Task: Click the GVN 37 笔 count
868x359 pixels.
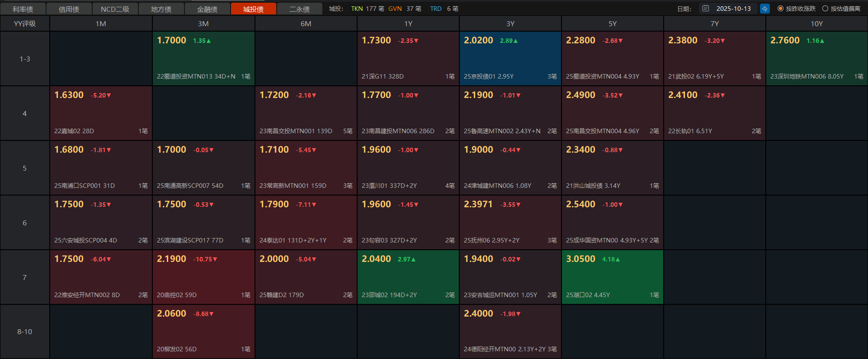Action: [x=405, y=9]
